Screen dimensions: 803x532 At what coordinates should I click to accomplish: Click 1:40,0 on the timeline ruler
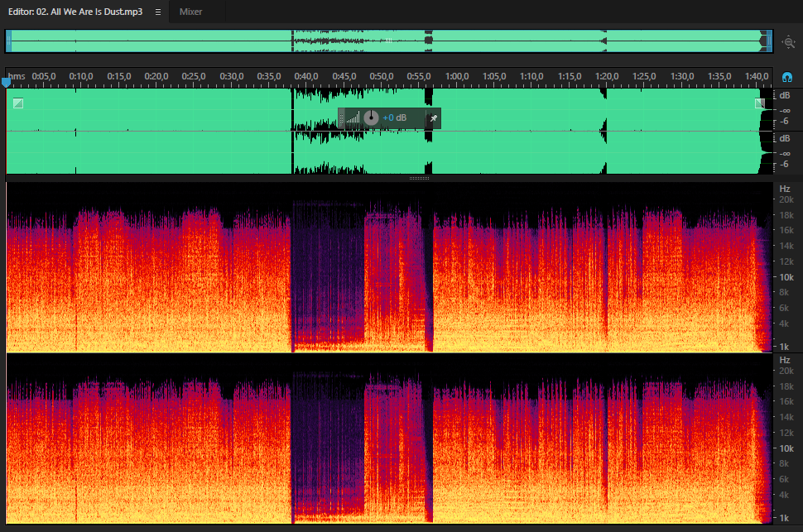[757, 76]
